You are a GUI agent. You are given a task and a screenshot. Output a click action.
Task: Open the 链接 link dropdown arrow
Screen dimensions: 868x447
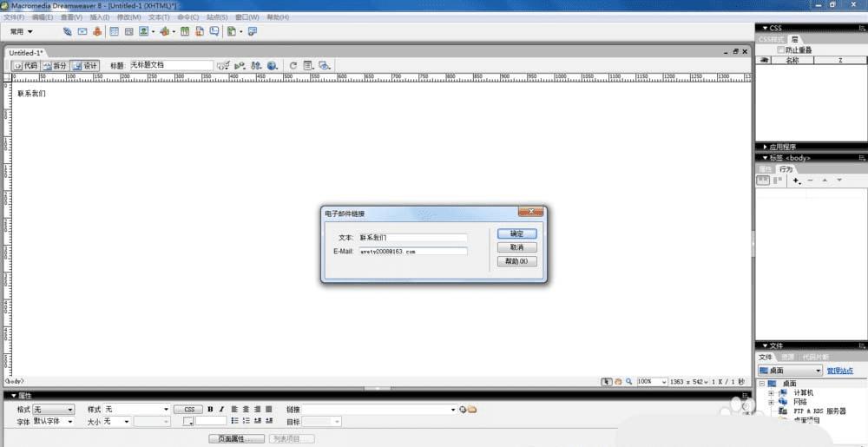pyautogui.click(x=453, y=410)
